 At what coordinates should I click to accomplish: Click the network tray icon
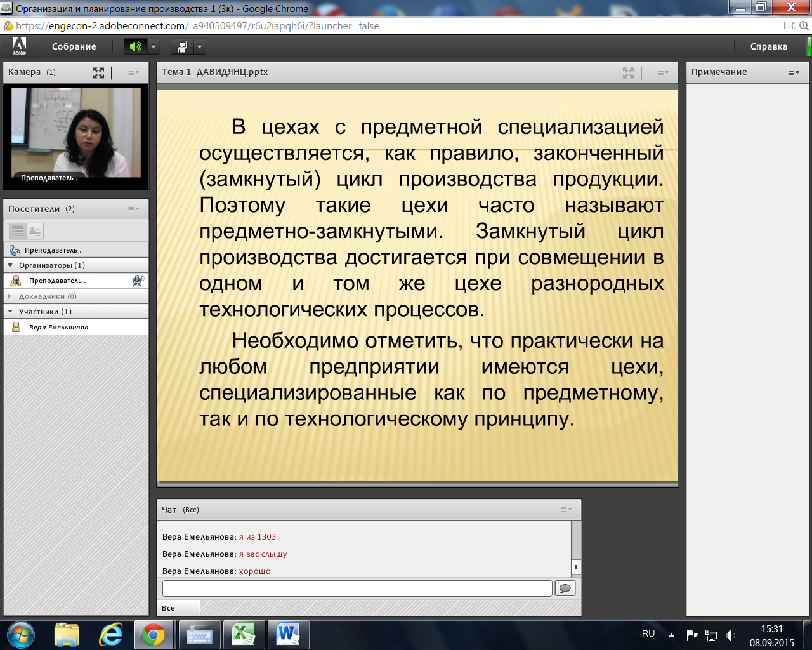(711, 635)
